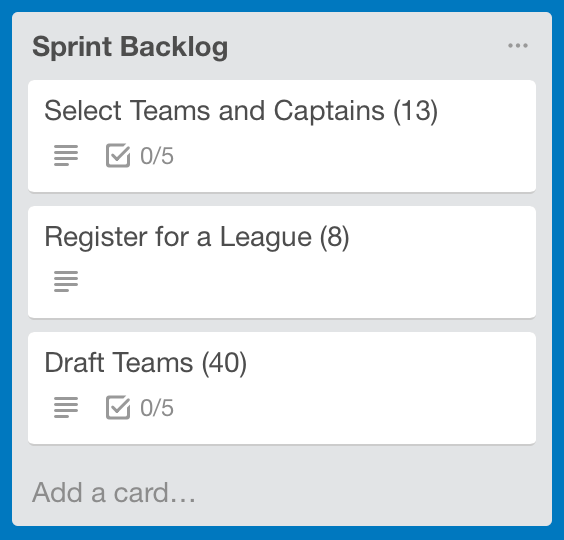Open the Register for a League (8) card
564x540 pixels.
(x=197, y=237)
